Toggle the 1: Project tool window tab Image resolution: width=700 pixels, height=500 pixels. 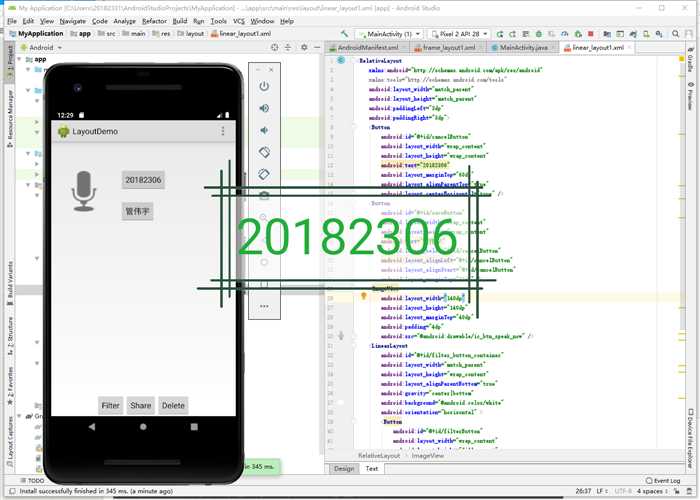click(x=10, y=62)
